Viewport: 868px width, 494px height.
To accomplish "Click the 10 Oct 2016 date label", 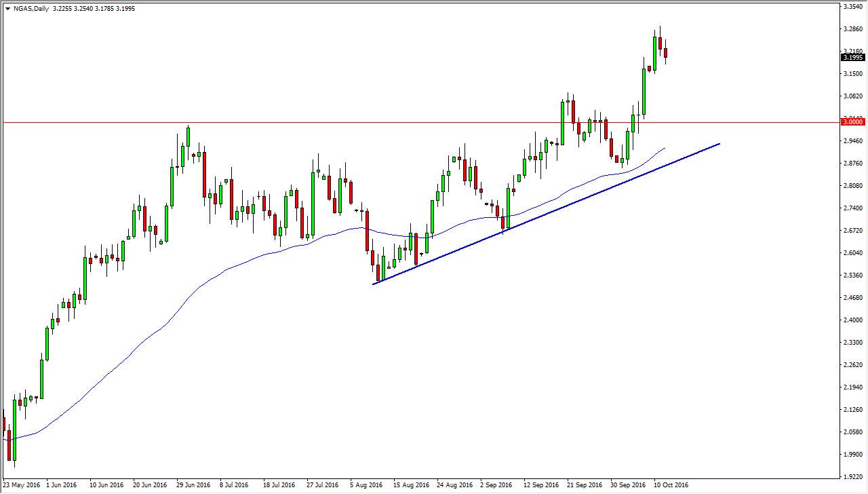I will click(671, 486).
